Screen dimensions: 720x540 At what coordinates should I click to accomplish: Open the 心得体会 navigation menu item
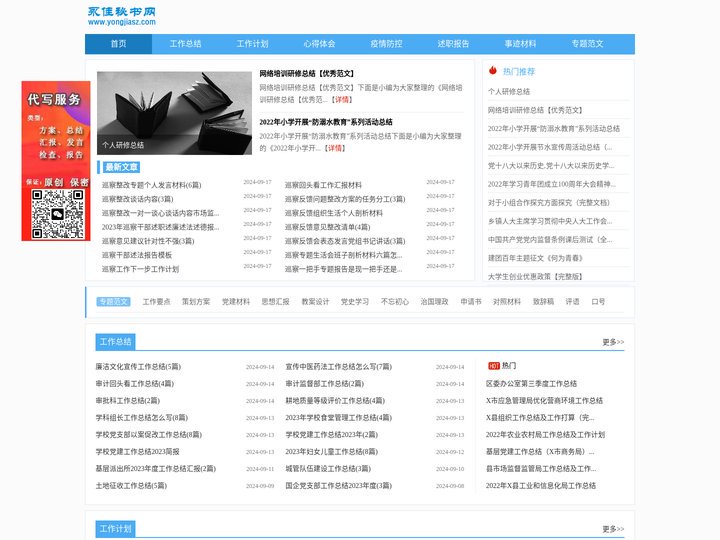(320, 44)
